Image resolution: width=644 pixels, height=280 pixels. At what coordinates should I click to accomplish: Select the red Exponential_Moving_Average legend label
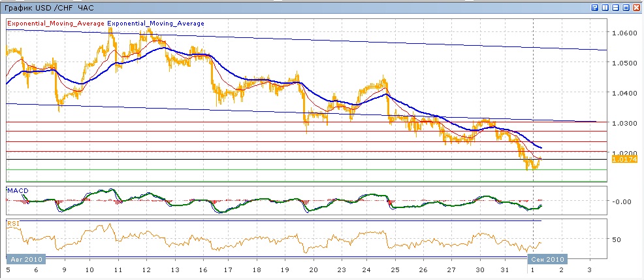point(56,24)
